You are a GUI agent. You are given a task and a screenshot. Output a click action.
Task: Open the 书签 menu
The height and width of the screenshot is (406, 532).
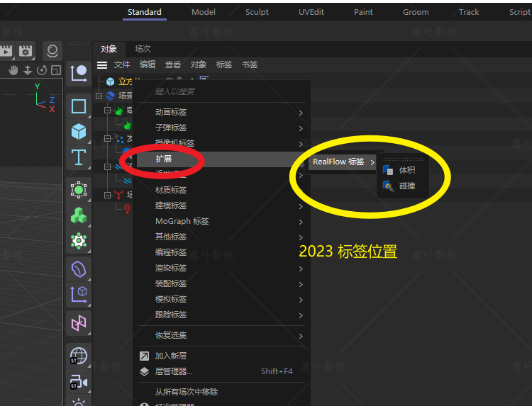[x=250, y=64]
